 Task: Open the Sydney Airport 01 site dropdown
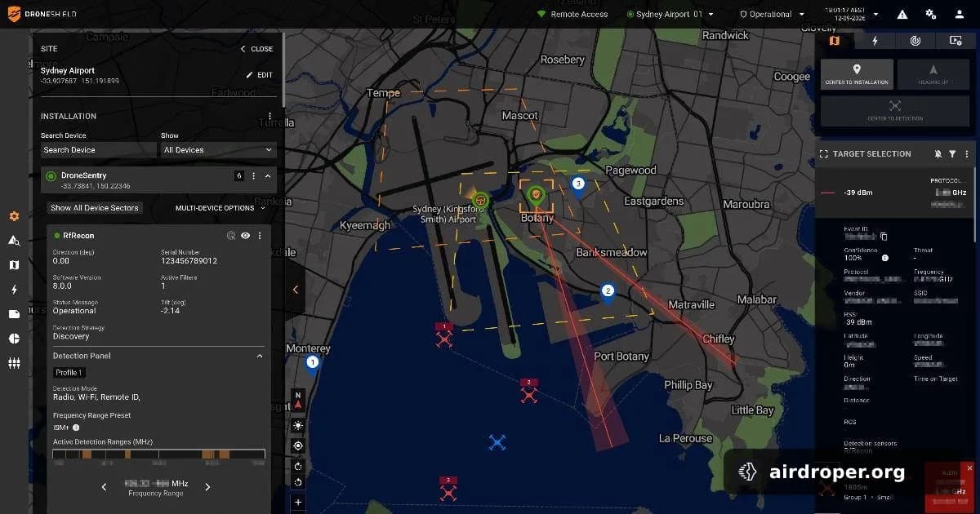[x=670, y=14]
